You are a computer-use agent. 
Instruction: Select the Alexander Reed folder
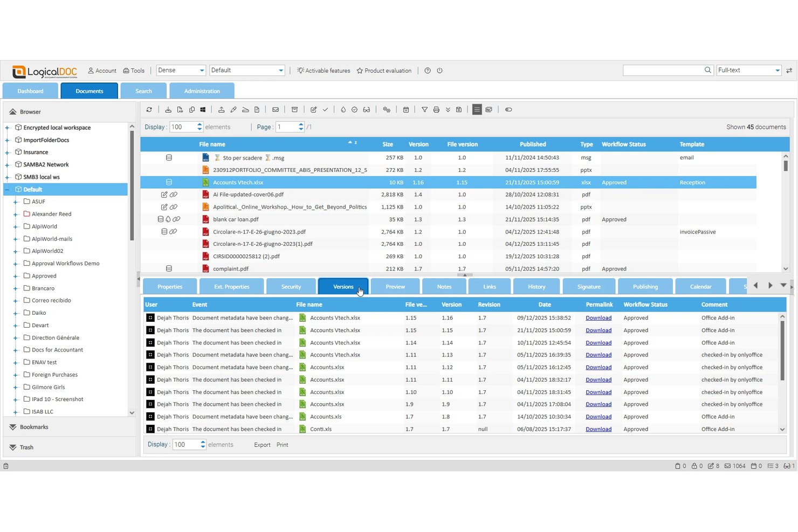52,215
